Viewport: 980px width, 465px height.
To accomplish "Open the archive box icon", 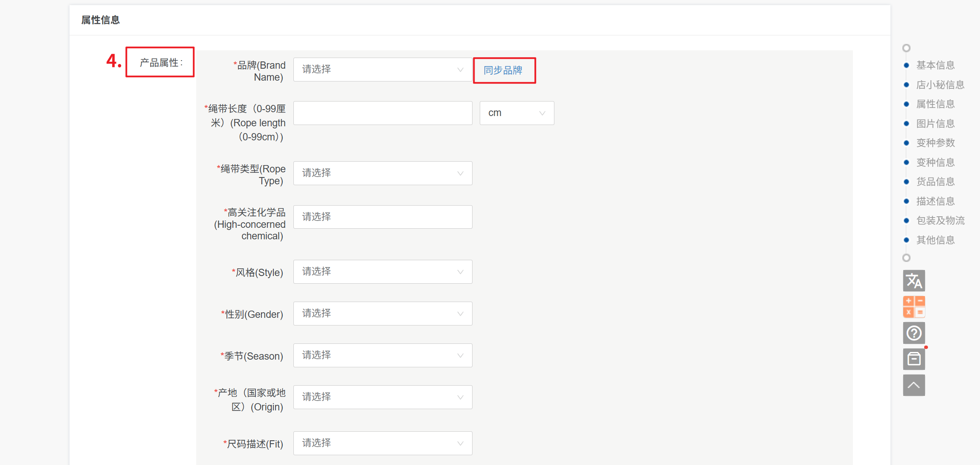I will [x=913, y=359].
